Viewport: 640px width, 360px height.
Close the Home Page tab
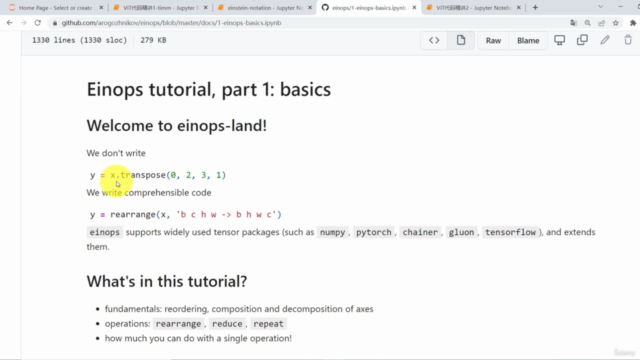tap(101, 8)
